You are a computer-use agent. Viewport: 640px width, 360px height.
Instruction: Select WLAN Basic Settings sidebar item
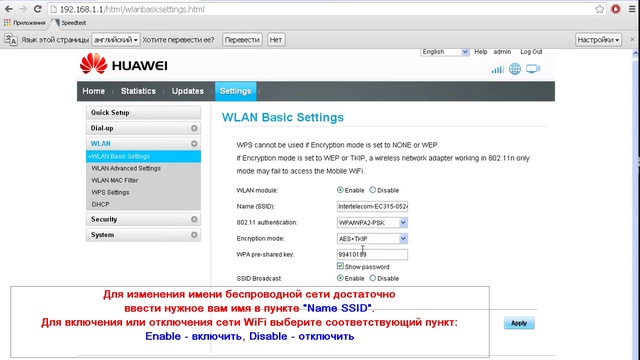tap(143, 156)
